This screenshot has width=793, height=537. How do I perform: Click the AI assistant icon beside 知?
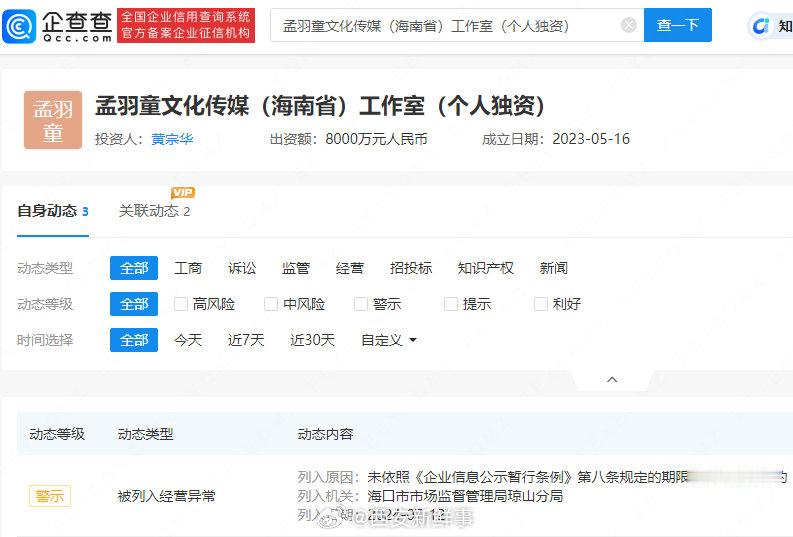coord(761,25)
